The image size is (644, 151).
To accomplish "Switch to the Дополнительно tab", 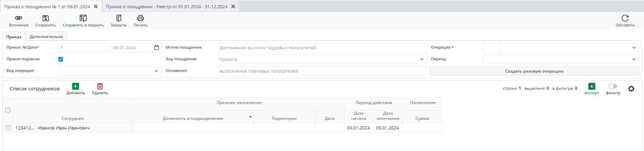I will pyautogui.click(x=46, y=37).
